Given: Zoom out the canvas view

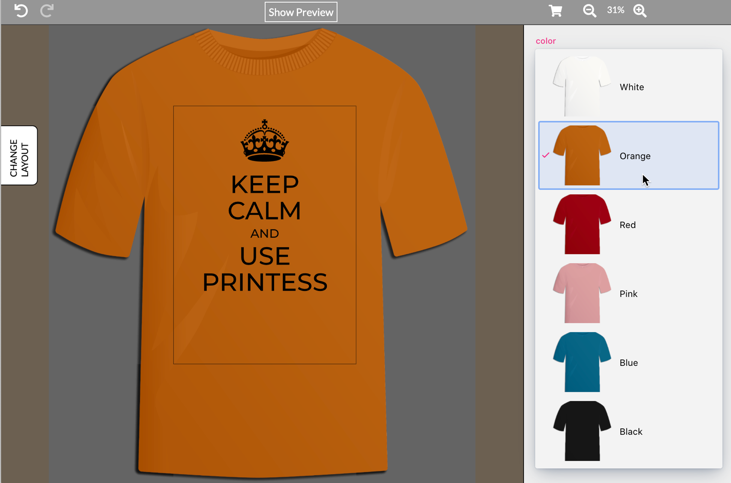Looking at the screenshot, I should click(x=589, y=10).
